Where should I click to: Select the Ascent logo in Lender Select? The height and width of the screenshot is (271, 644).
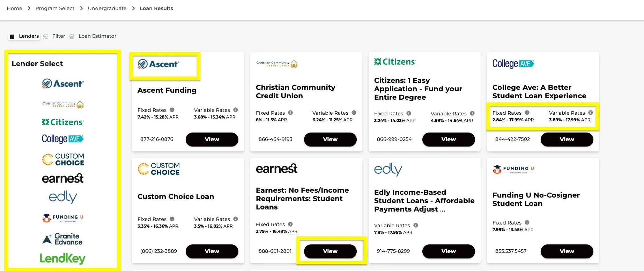coord(62,84)
